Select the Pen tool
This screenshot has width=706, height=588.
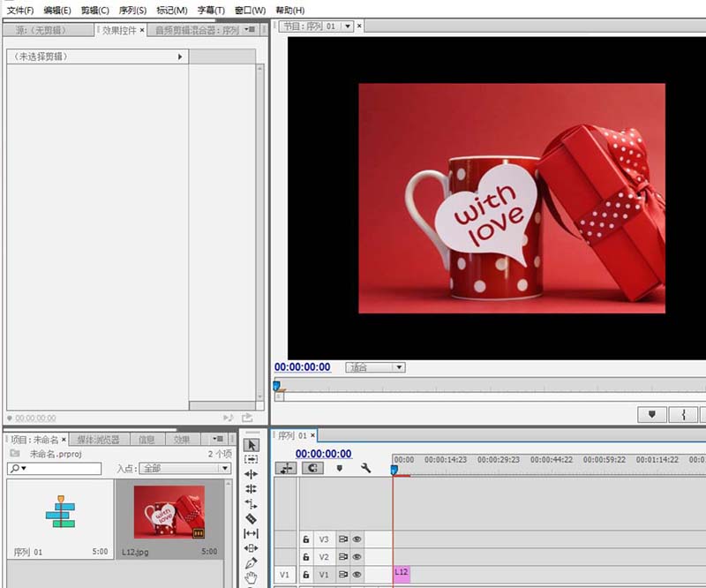pos(252,562)
